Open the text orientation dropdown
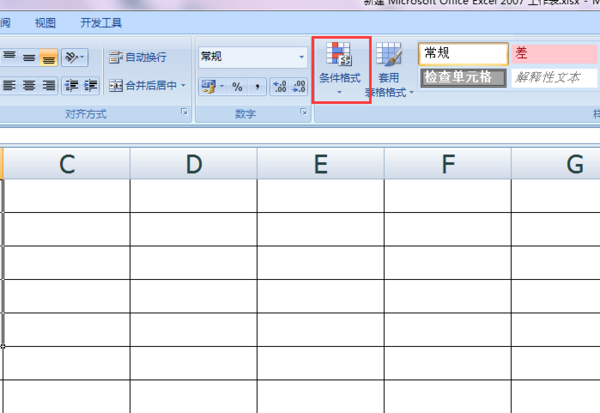The width and height of the screenshot is (600, 413). click(x=74, y=57)
